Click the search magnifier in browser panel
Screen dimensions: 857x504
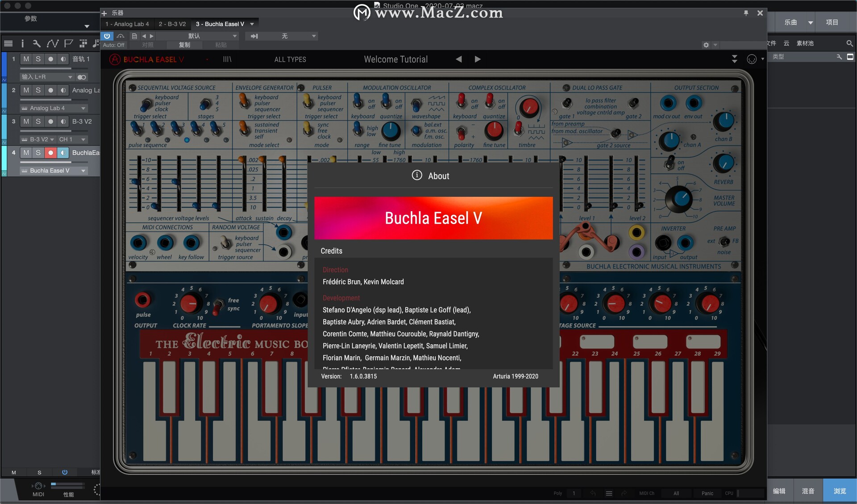(x=849, y=43)
